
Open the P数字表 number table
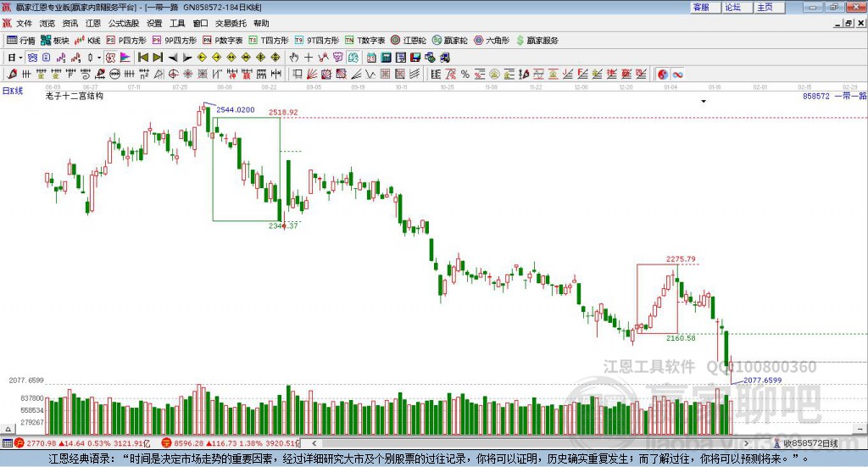coord(222,41)
